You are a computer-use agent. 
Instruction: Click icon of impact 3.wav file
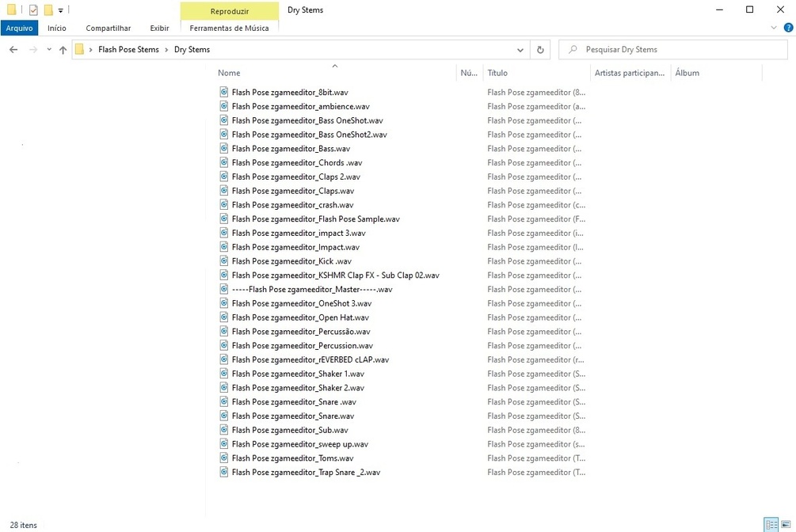pyautogui.click(x=223, y=233)
